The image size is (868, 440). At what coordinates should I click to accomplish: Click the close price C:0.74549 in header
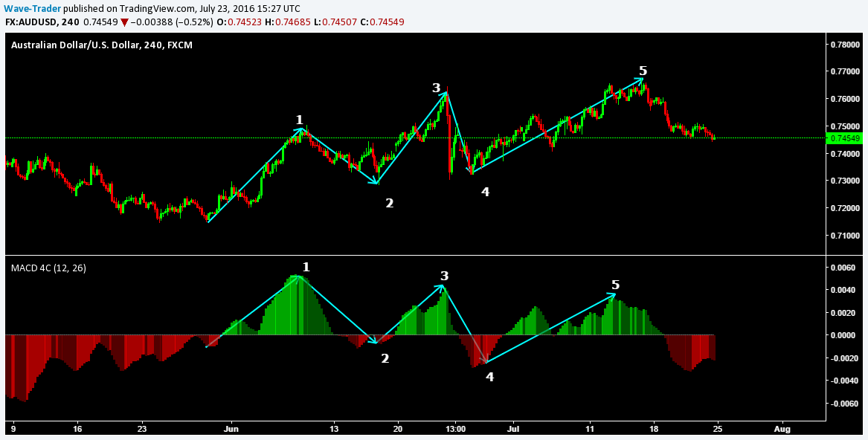coord(382,22)
